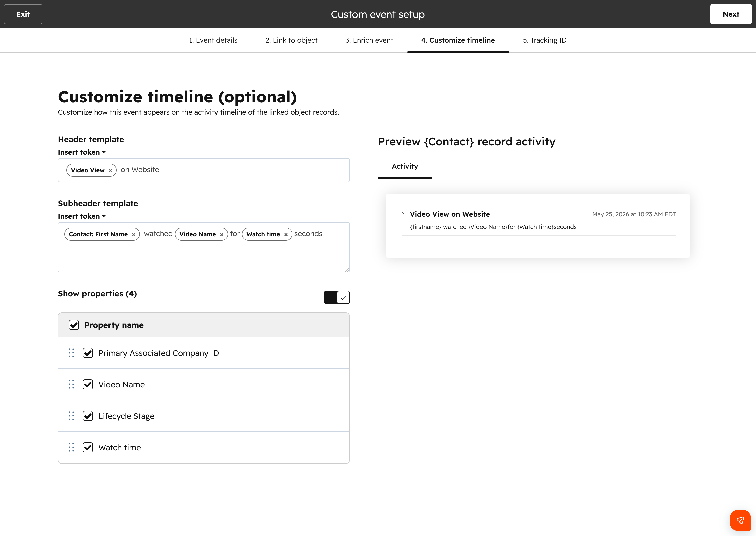Click the Preview {Contact} record activity heading
The image size is (756, 536).
[x=466, y=142]
